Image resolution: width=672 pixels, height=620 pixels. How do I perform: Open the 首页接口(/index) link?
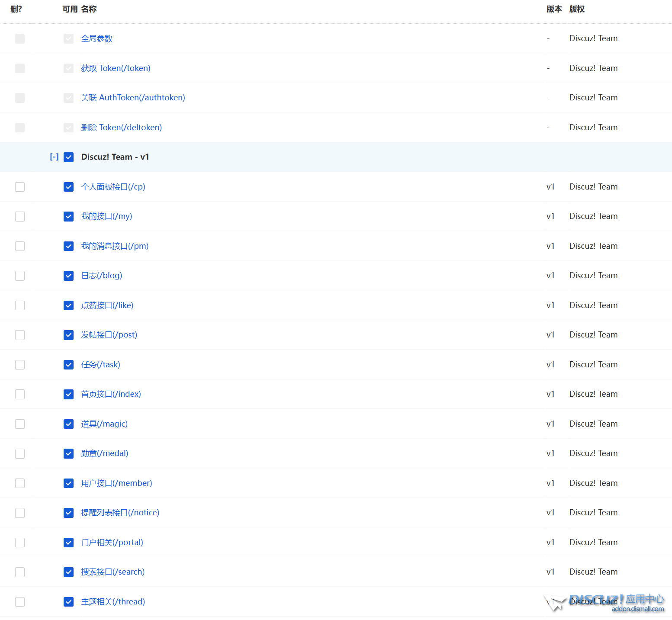(x=111, y=394)
